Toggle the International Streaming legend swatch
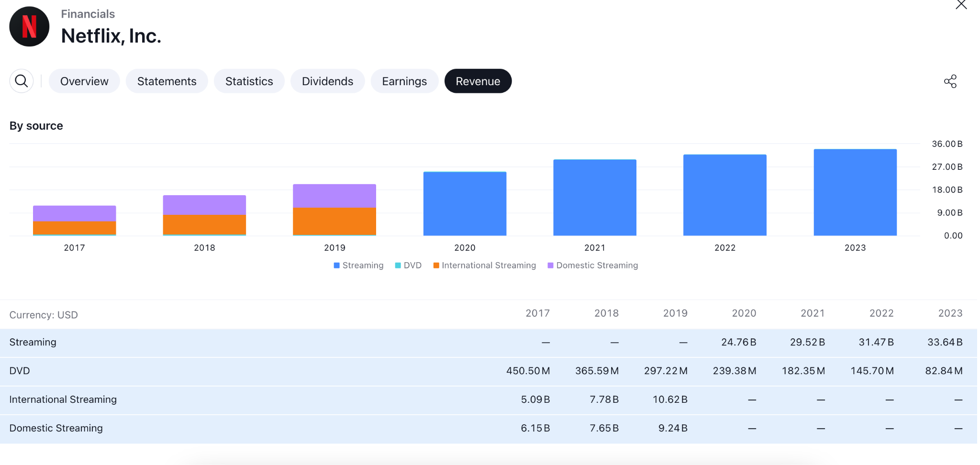 (436, 266)
